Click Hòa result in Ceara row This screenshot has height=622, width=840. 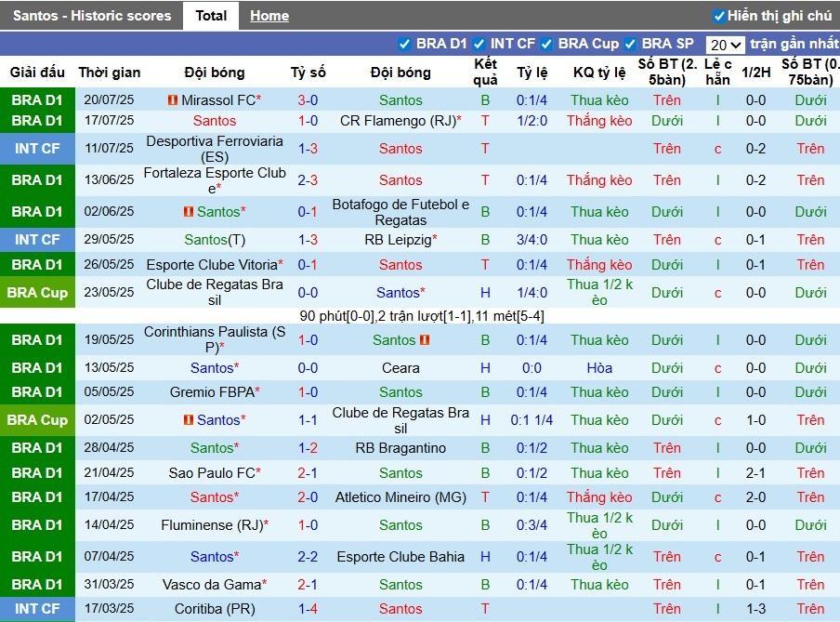click(x=599, y=368)
